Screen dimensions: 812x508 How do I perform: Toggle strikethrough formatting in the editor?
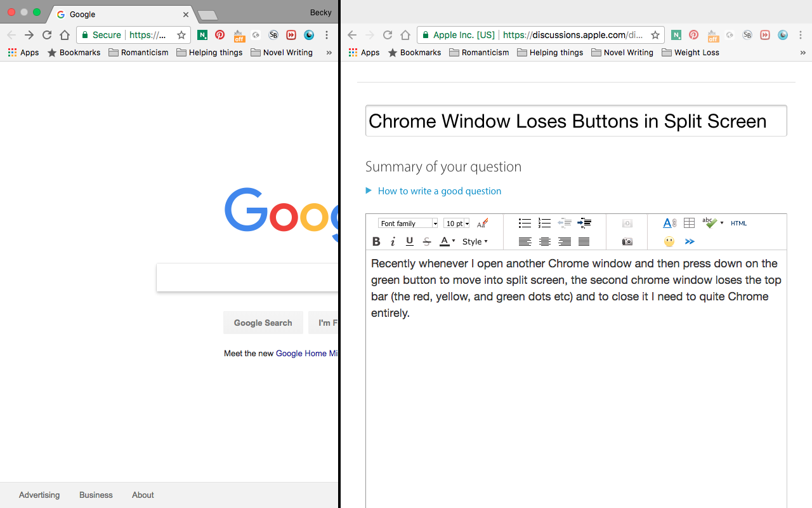(x=427, y=241)
